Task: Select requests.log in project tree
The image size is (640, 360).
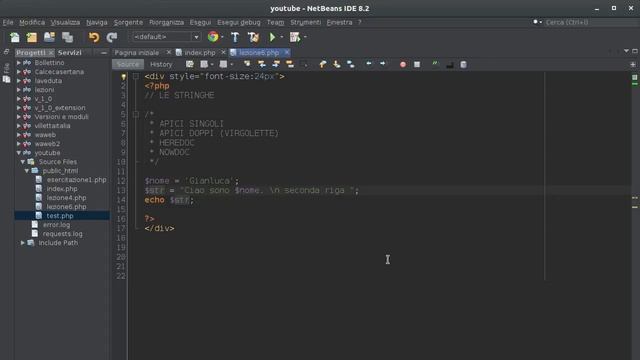Action: point(62,234)
